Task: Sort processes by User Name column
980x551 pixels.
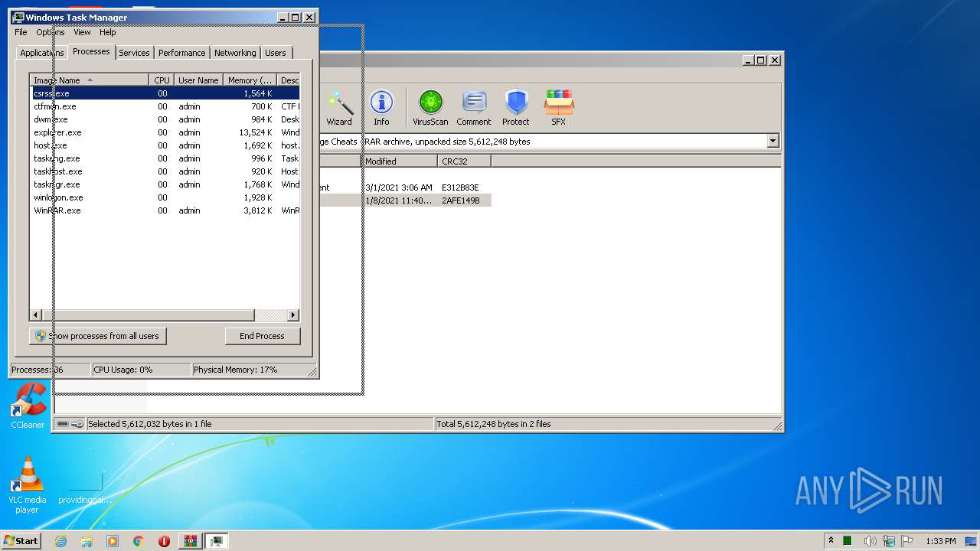Action: point(198,80)
